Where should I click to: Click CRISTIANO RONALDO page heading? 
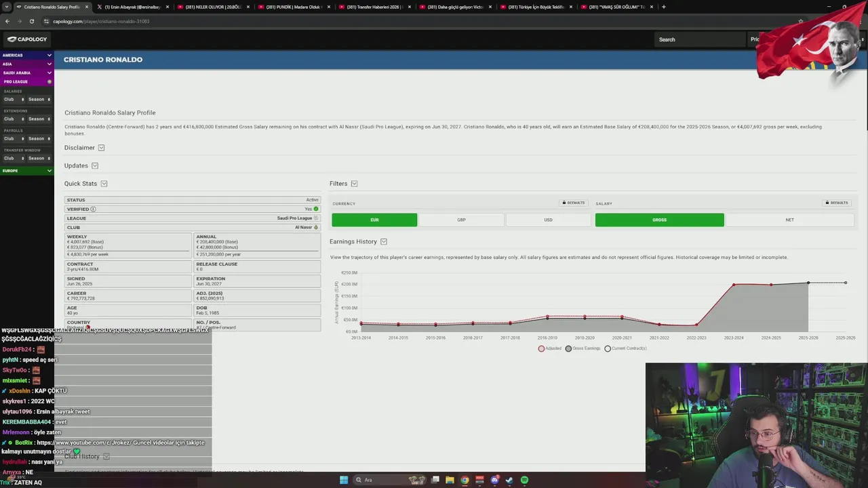coord(103,60)
